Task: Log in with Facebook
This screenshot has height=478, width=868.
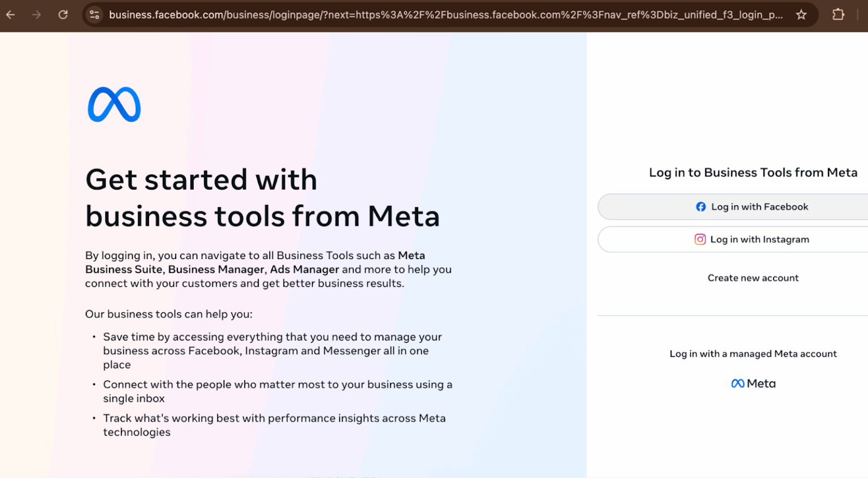Action: point(733,207)
